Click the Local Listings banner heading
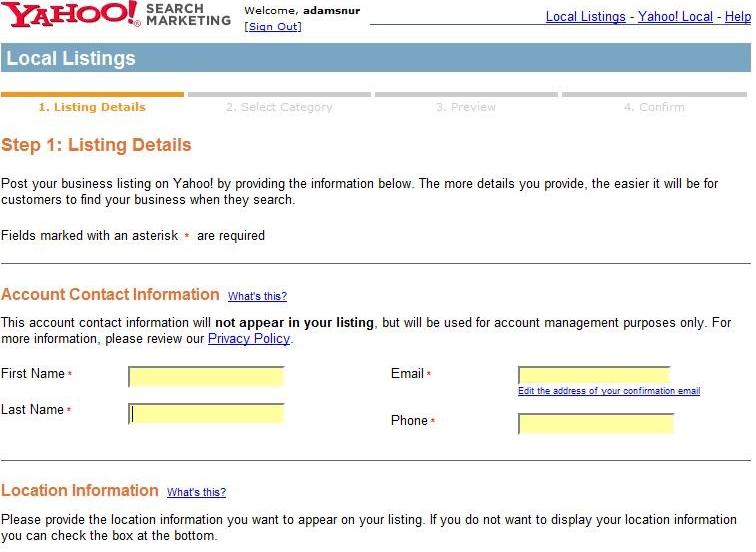The height and width of the screenshot is (552, 756). 71,58
